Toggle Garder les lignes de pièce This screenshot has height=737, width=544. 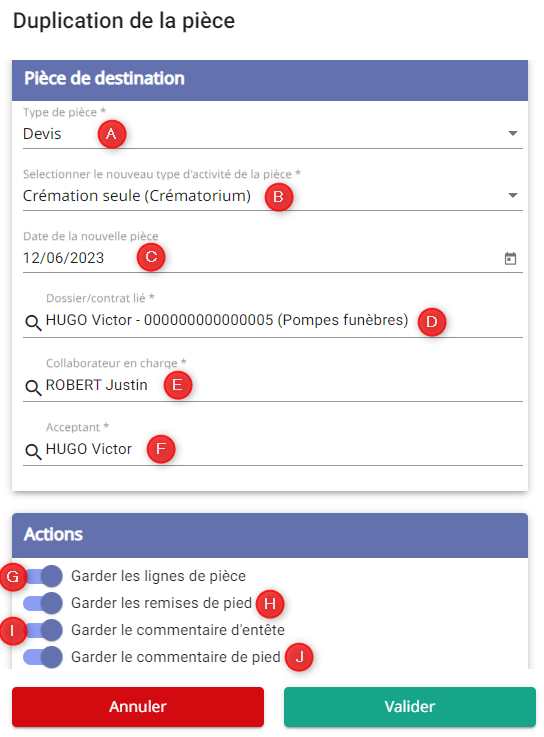43,576
